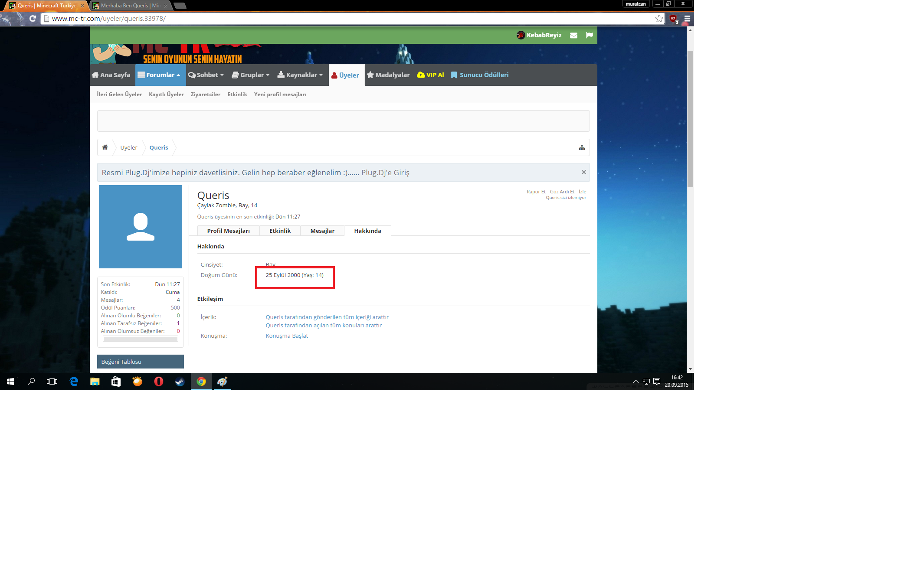
Task: Open Steam from taskbar
Action: pyautogui.click(x=180, y=382)
